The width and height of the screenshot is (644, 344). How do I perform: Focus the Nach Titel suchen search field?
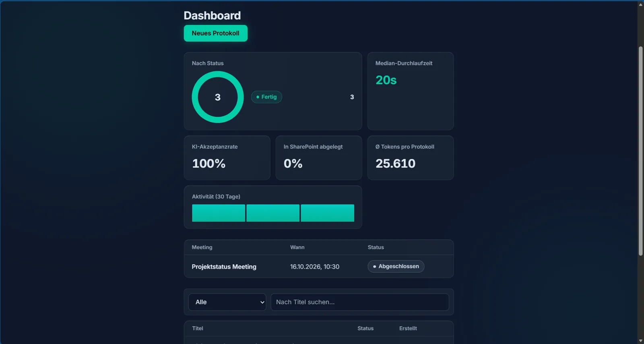click(x=360, y=302)
